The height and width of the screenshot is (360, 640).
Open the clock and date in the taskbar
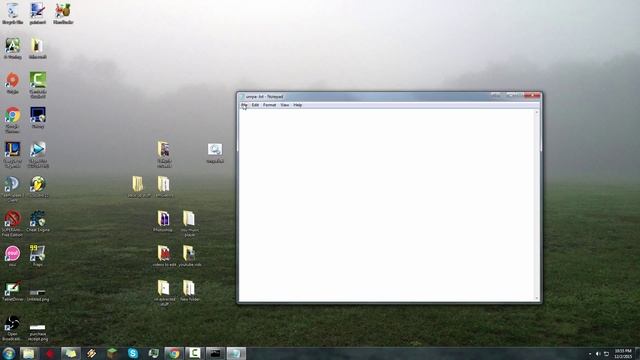pyautogui.click(x=623, y=354)
